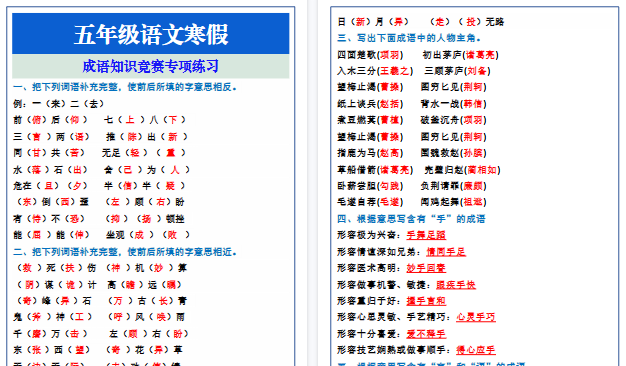Select the idiom '(万)古(长)青'
This screenshot has height=366, width=626.
click(x=147, y=301)
